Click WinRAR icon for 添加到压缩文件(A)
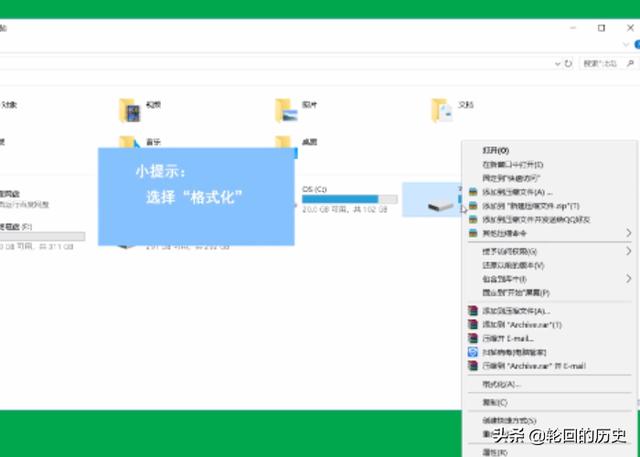The image size is (640, 457). click(x=474, y=191)
